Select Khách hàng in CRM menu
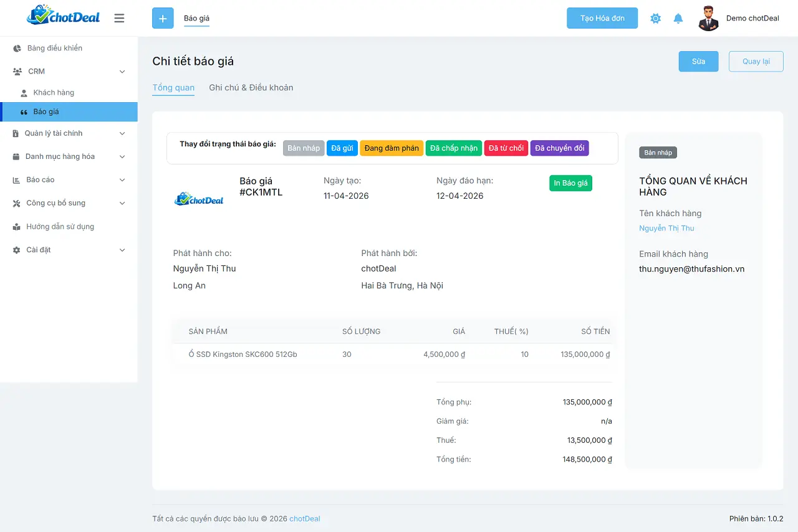798x532 pixels. [54, 93]
